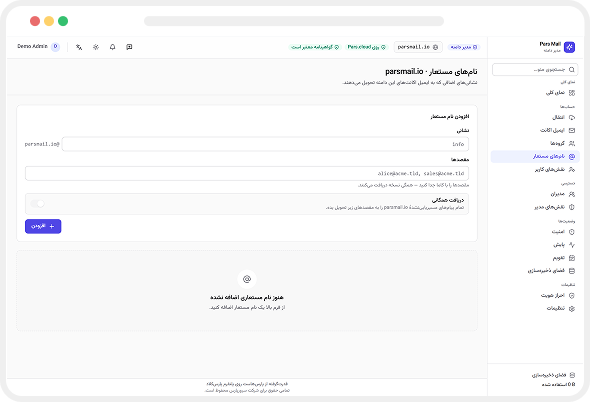The image size is (590, 402).
Task: Open the security (امنیت) menu item
Action: tap(535, 232)
